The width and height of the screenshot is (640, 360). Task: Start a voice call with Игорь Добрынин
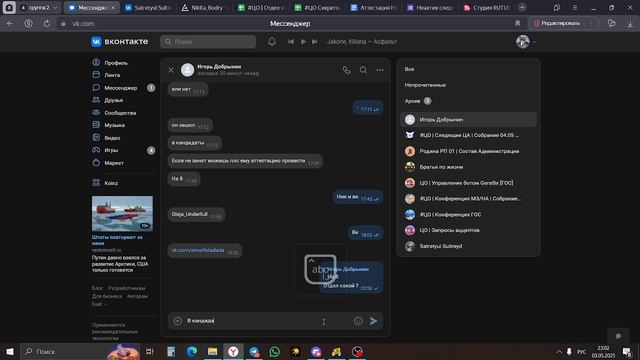coord(347,70)
